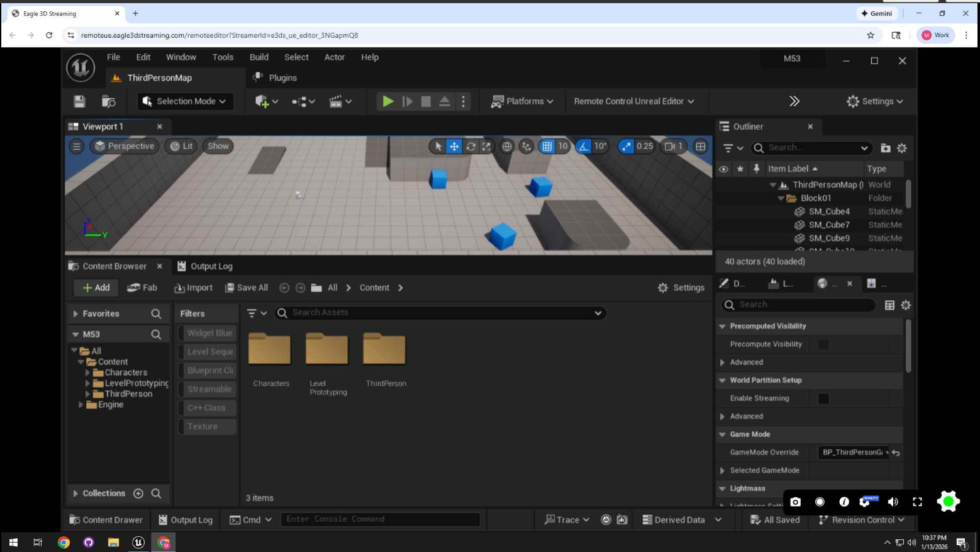
Task: Open the Outliner settings gear
Action: [x=902, y=148]
